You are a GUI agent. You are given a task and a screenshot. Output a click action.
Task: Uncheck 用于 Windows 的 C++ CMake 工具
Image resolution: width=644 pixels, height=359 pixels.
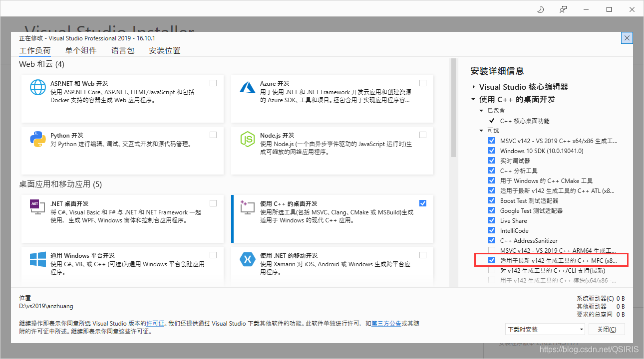[492, 180]
